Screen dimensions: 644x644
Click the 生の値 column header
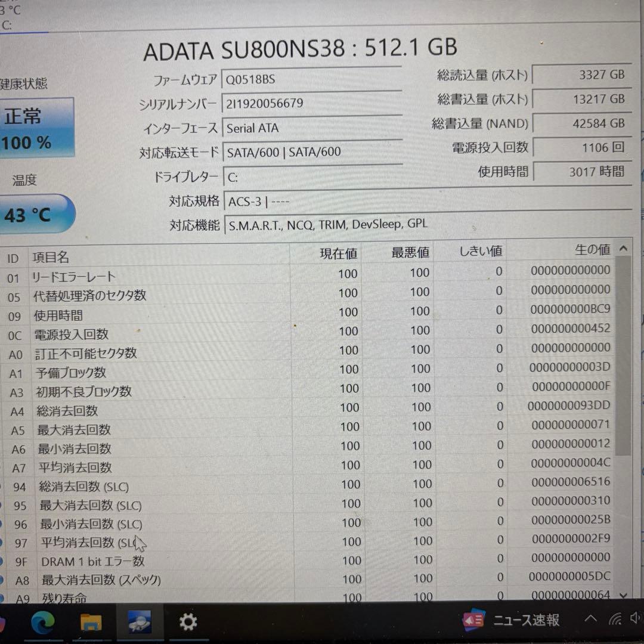click(x=560, y=249)
